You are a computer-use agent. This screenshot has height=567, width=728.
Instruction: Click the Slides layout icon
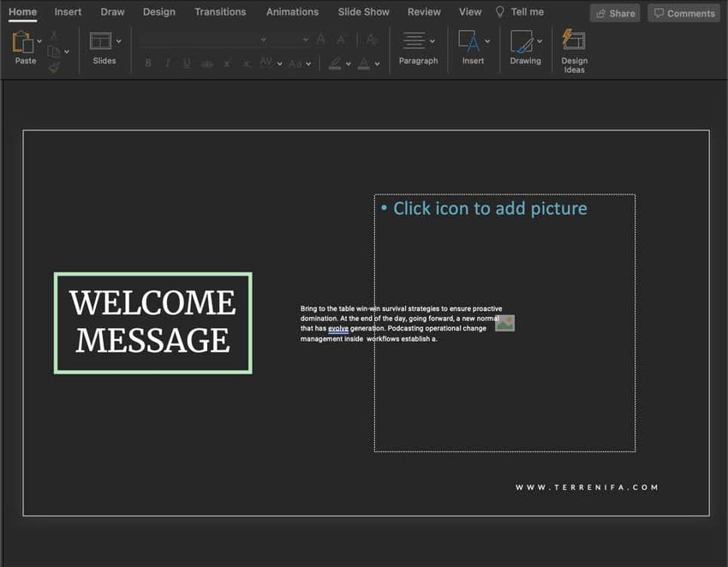pyautogui.click(x=100, y=41)
